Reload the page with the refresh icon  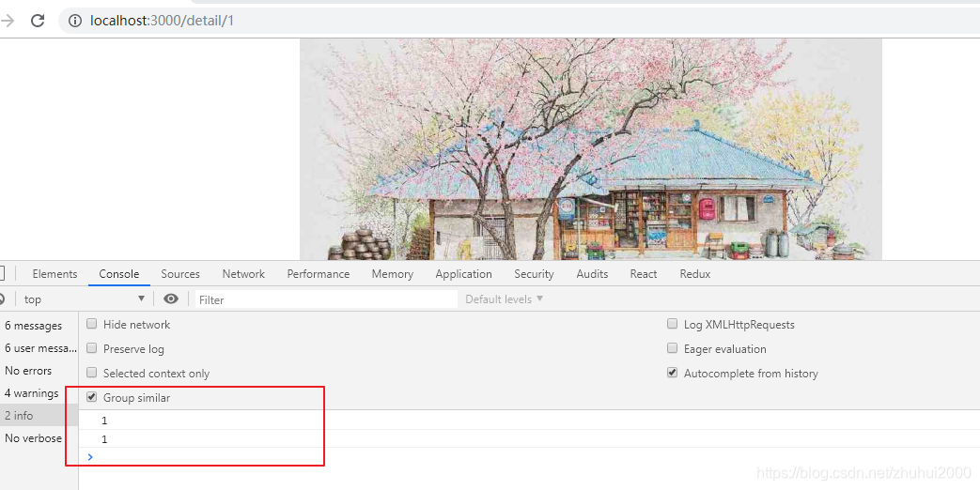click(x=38, y=21)
